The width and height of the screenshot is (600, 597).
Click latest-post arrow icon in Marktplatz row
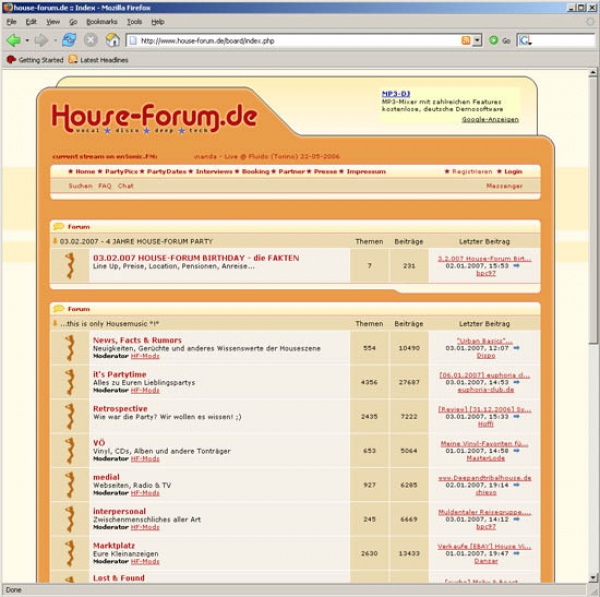516,553
